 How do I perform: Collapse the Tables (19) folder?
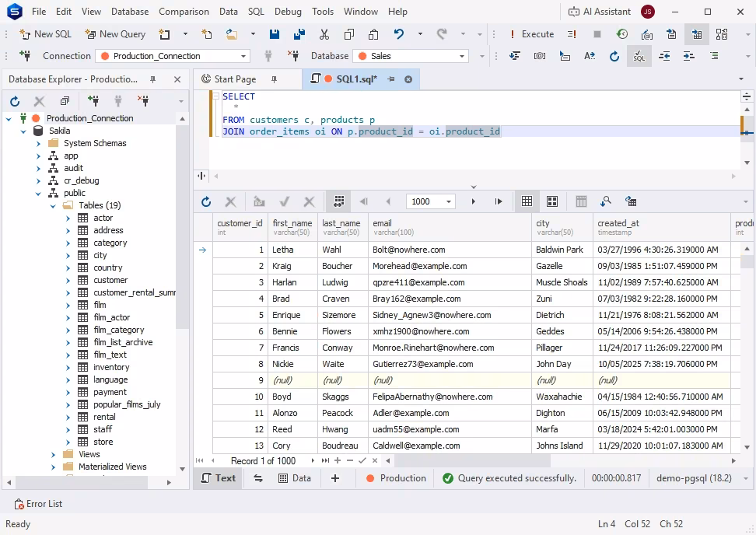coord(53,206)
